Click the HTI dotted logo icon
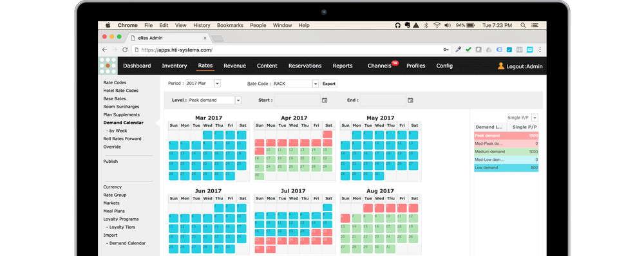The width and height of the screenshot is (644, 256). coord(108,66)
